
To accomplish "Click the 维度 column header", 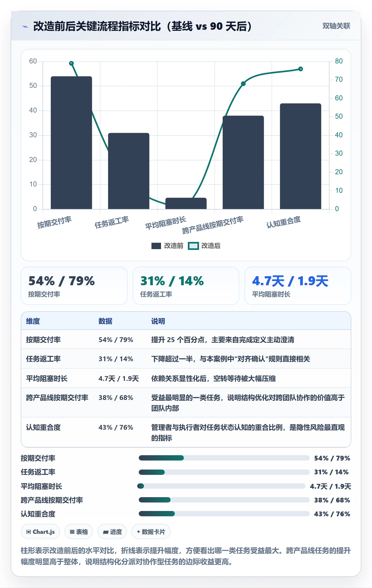I will coord(33,321).
